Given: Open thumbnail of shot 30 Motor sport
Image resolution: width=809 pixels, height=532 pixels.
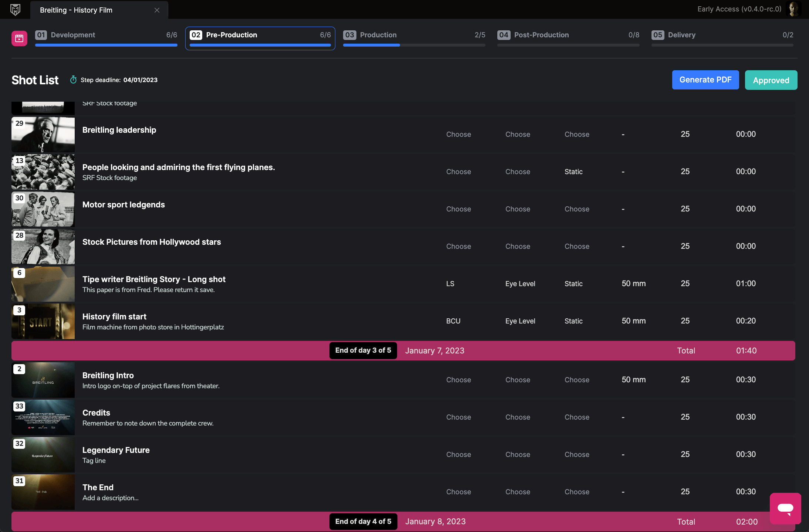Looking at the screenshot, I should pyautogui.click(x=43, y=209).
